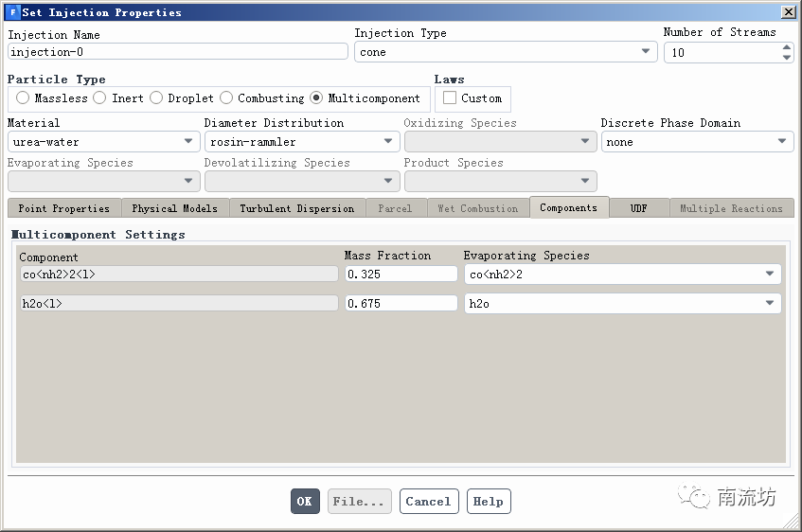The width and height of the screenshot is (802, 532).
Task: Open the Diameter Distribution rosin-rammler dropdown
Action: (301, 142)
